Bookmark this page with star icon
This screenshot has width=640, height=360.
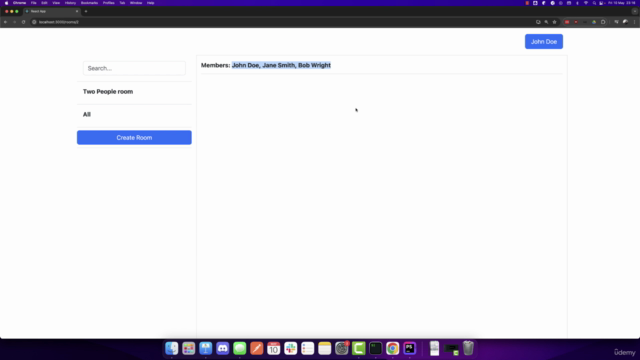coord(554,22)
